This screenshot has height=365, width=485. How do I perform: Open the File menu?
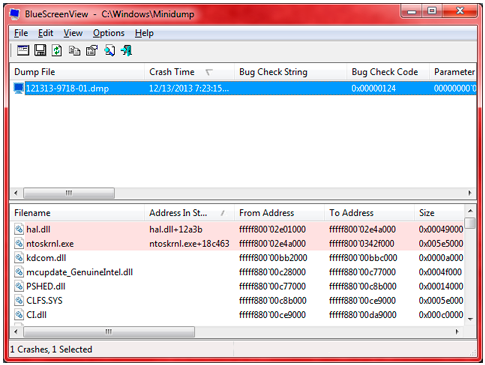(x=21, y=33)
